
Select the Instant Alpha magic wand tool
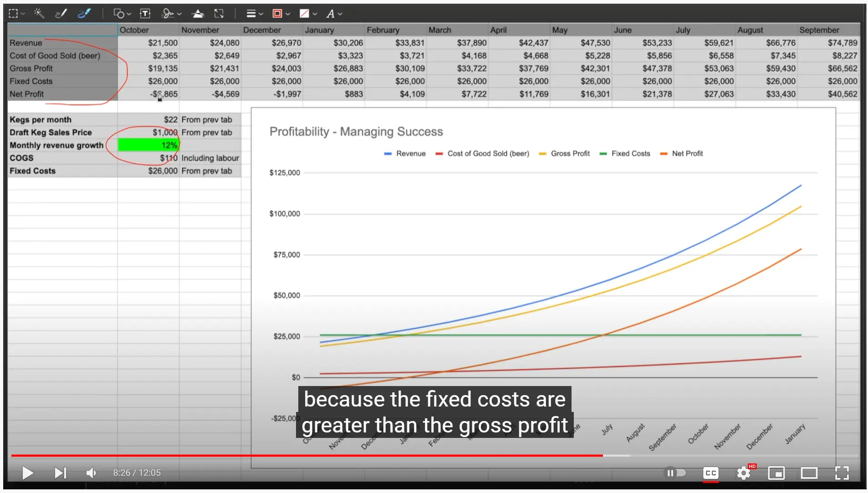[39, 14]
